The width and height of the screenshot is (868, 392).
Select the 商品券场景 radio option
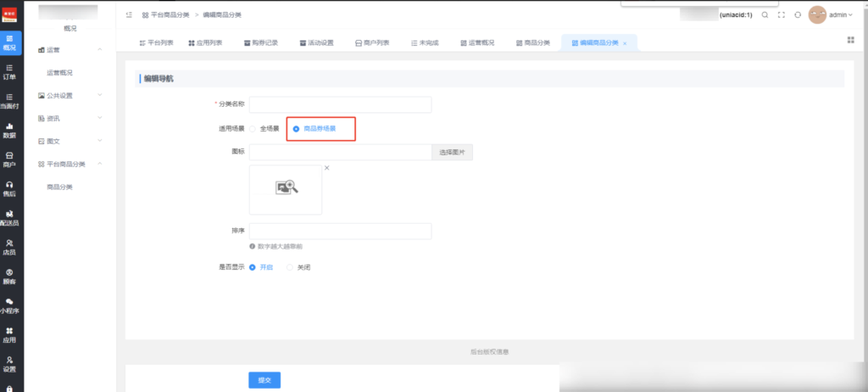pyautogui.click(x=314, y=129)
